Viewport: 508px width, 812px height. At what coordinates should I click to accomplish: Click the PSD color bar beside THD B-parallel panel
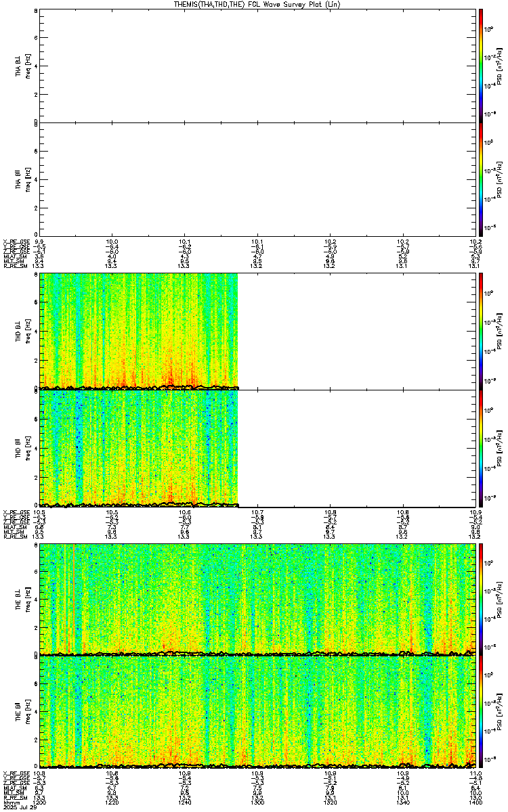click(480, 447)
